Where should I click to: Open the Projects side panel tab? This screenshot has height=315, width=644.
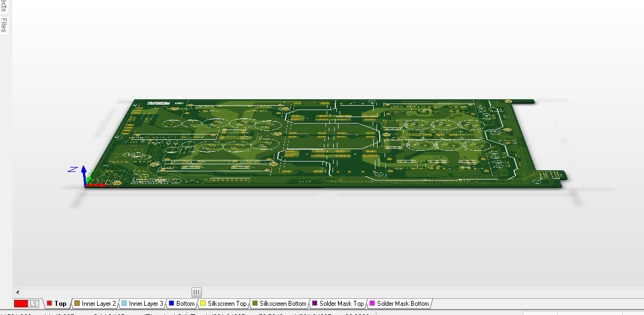click(x=4, y=5)
